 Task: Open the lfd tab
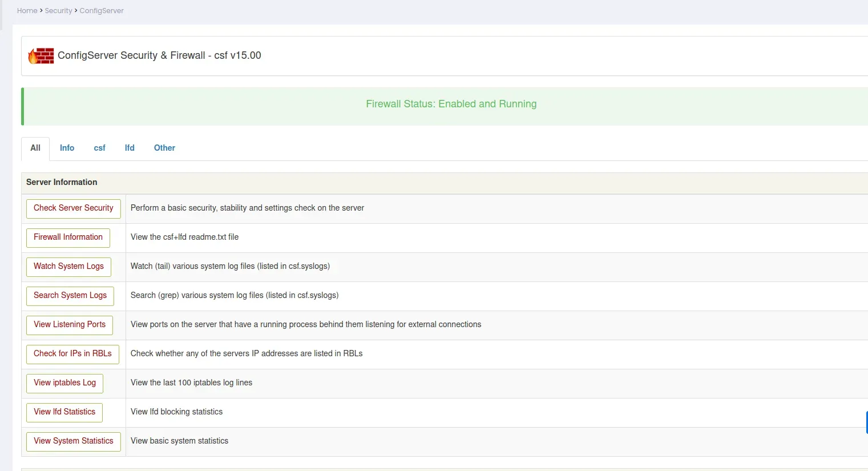click(x=130, y=148)
